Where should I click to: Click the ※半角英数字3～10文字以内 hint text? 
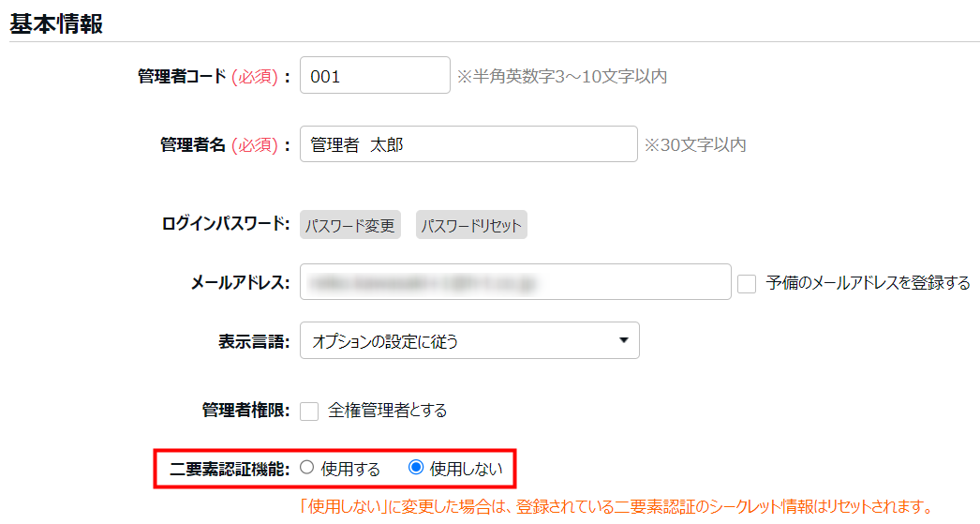pyautogui.click(x=562, y=77)
